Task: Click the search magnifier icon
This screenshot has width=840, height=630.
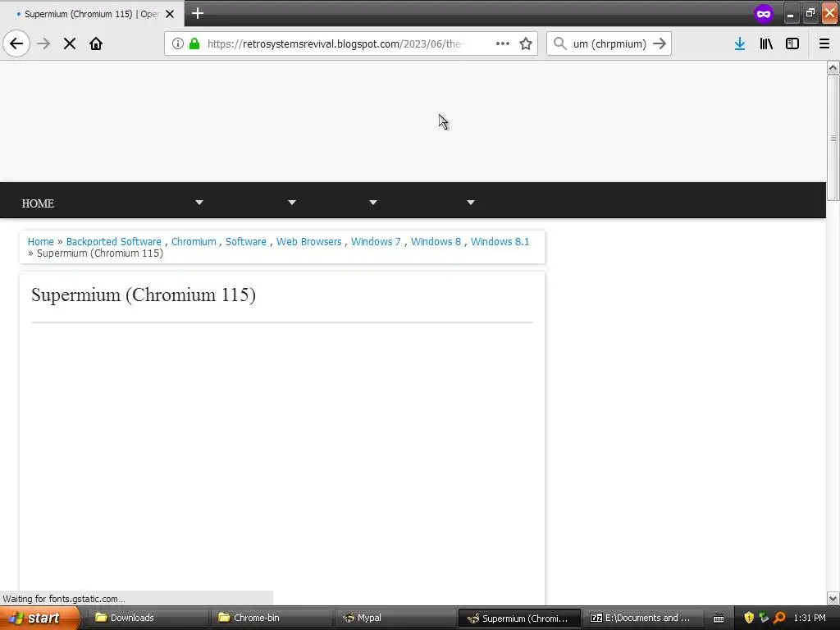Action: (559, 43)
